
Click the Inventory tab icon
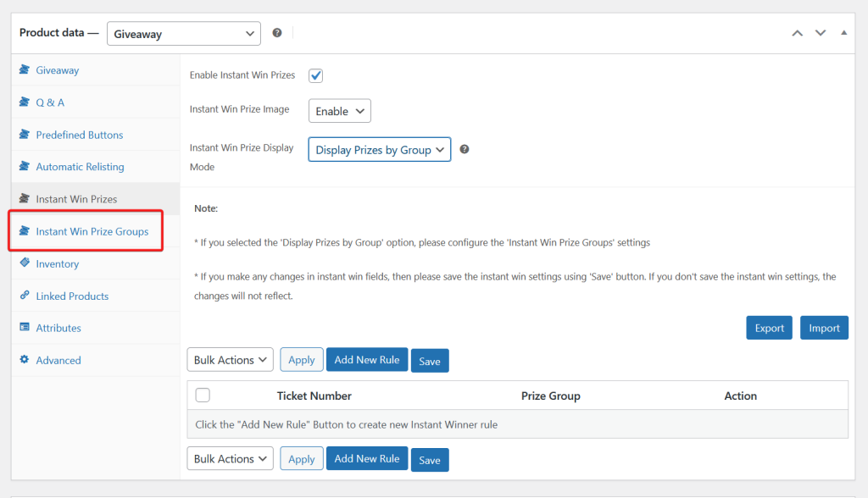25,263
